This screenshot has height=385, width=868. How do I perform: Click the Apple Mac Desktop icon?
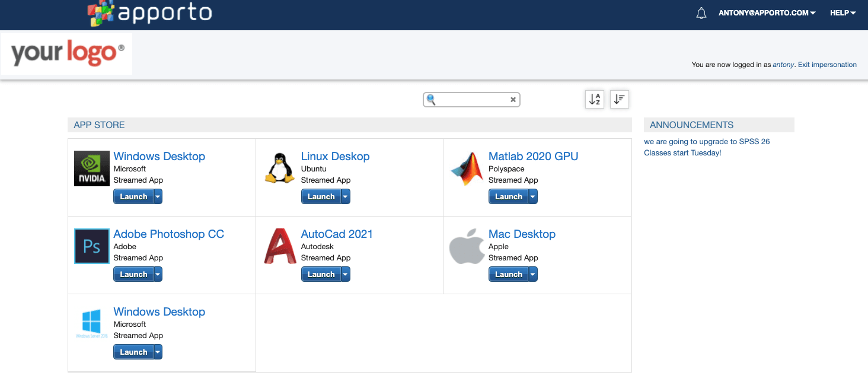(x=467, y=246)
